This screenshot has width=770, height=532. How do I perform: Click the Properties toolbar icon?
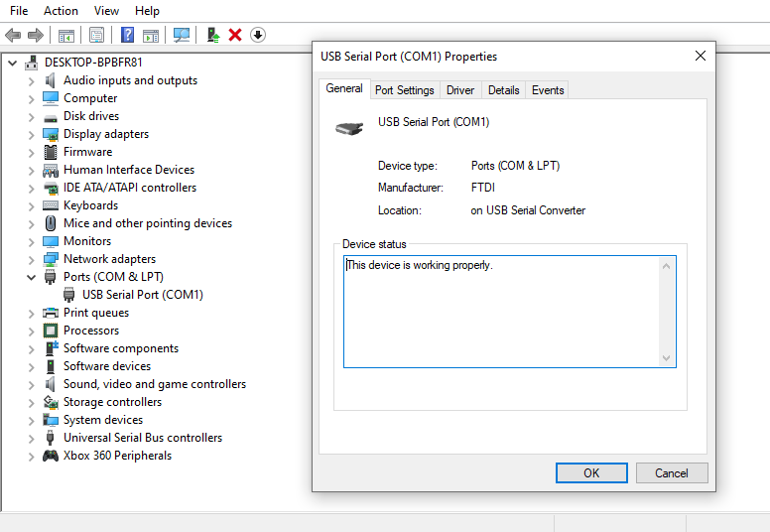coord(96,35)
